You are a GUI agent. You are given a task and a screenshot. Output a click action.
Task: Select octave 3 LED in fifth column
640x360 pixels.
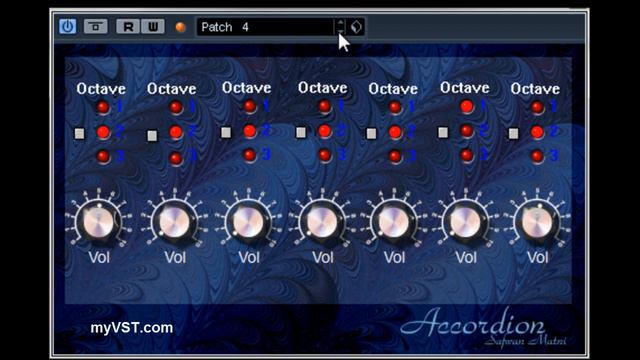[x=395, y=156]
